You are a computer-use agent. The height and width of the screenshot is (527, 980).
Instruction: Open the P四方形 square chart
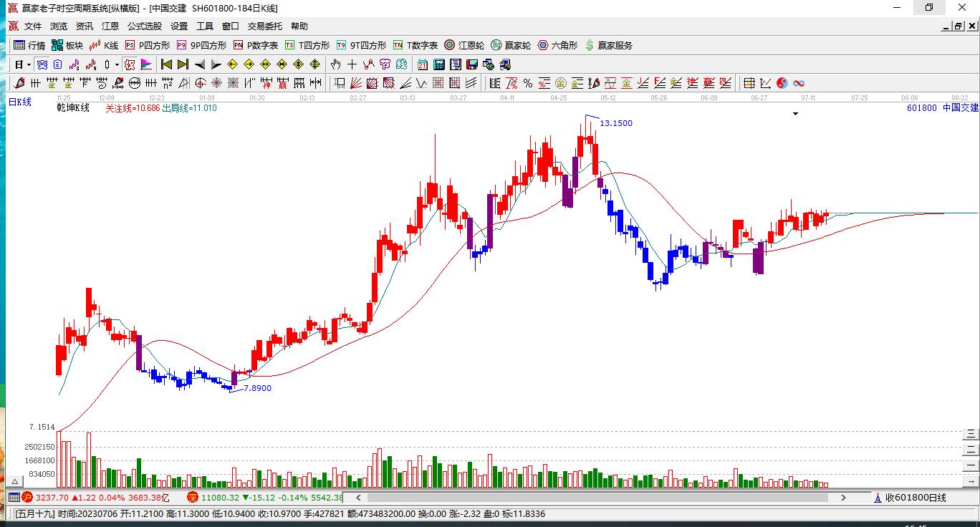click(148, 45)
